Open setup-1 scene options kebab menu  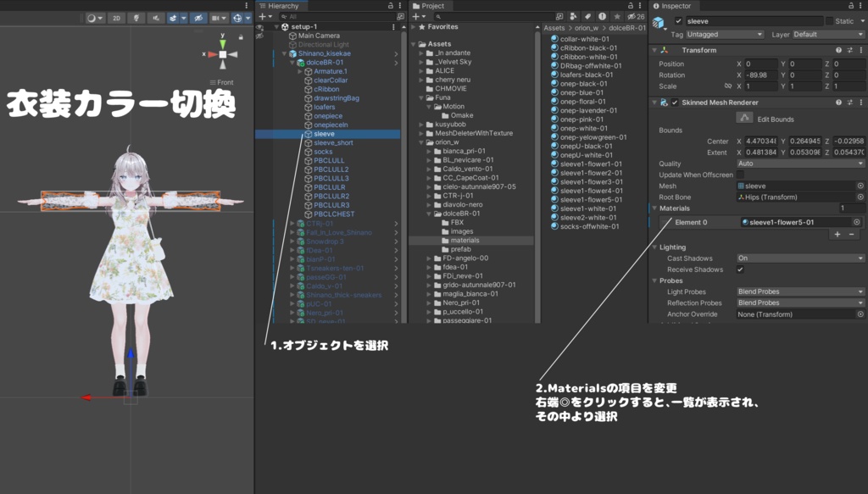click(393, 26)
